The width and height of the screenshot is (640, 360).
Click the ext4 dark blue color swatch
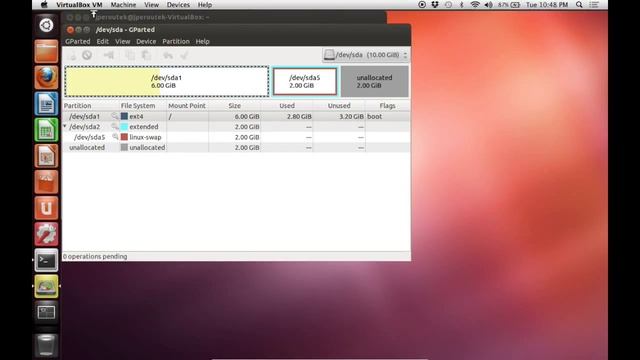[x=124, y=116]
